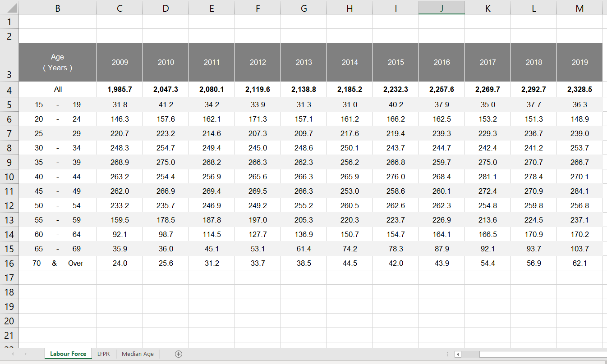Click previous sheet navigation arrow
The image size is (607, 364).
click(13, 354)
